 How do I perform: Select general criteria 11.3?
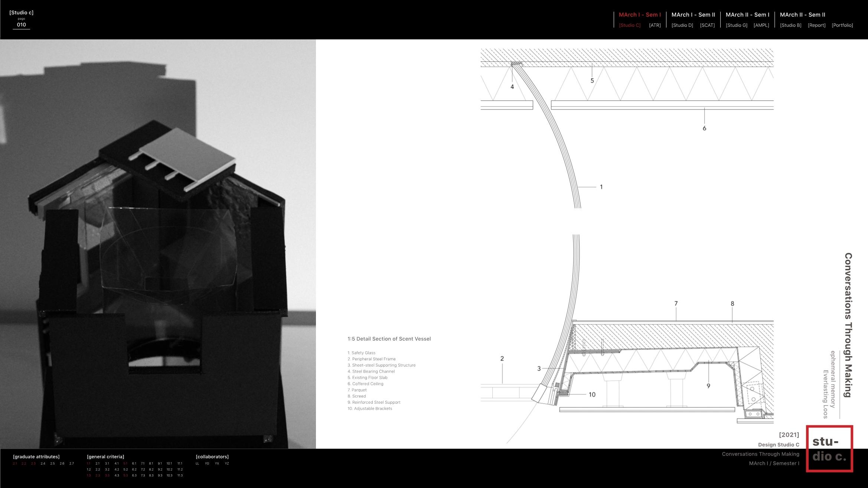(180, 475)
